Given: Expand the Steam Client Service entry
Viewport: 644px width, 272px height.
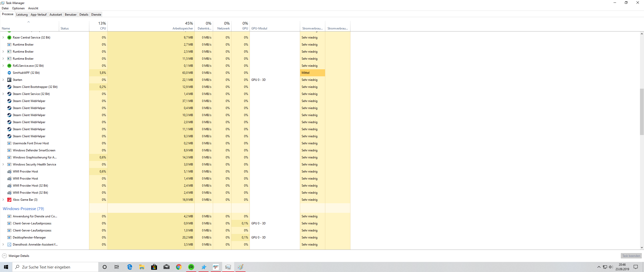Looking at the screenshot, I should point(3,94).
